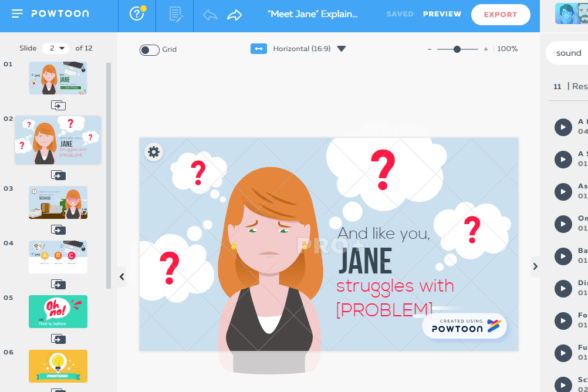Open the slide number dropdown

tap(56, 48)
